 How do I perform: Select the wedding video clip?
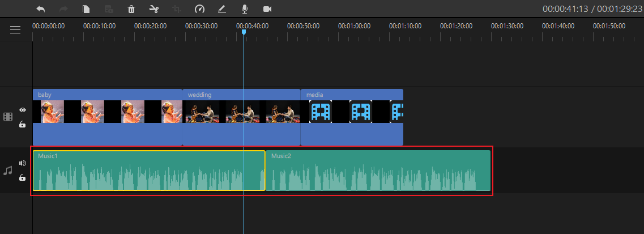pos(241,117)
